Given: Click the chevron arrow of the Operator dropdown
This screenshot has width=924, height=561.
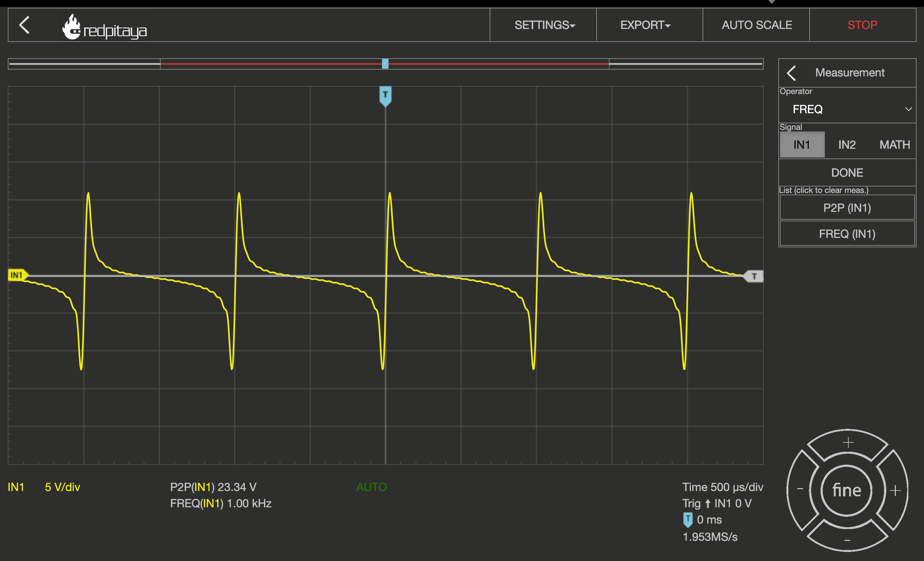Looking at the screenshot, I should click(x=908, y=109).
